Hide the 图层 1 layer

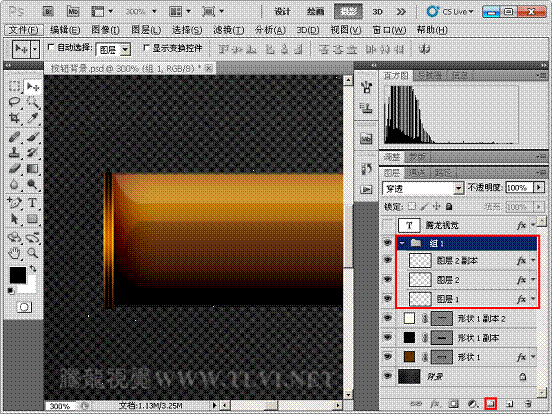(x=388, y=299)
